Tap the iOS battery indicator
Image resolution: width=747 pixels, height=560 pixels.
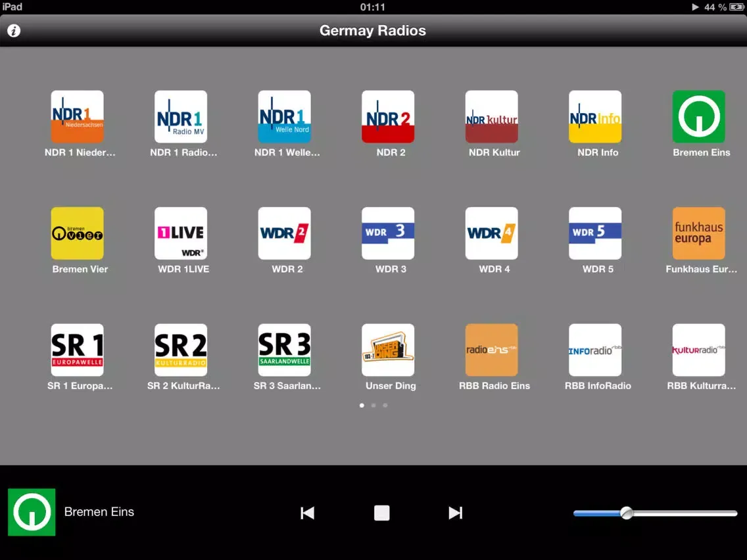point(736,7)
